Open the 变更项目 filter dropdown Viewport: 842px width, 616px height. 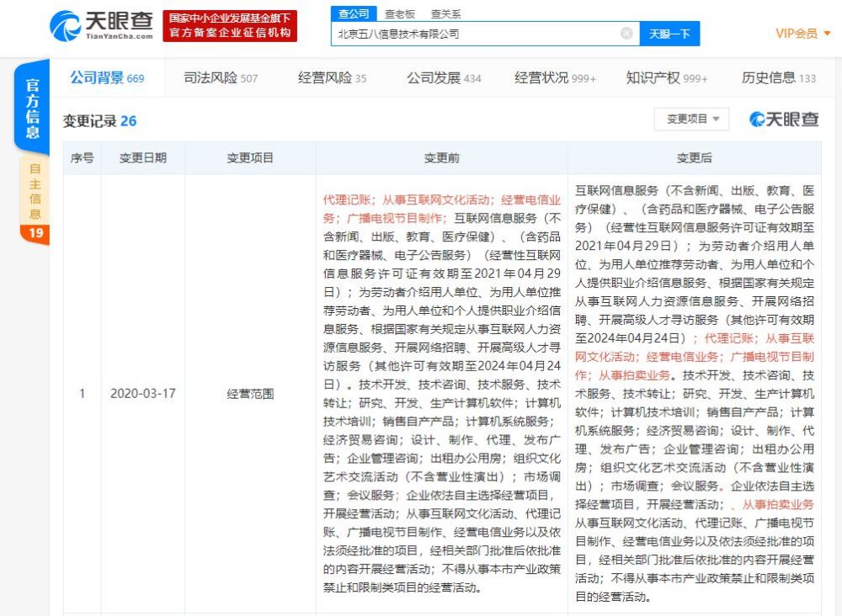click(691, 119)
